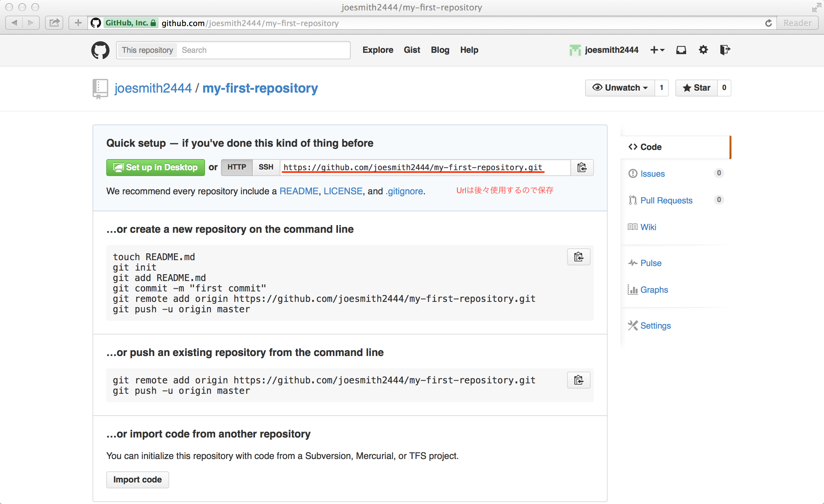This screenshot has width=824, height=504.
Task: Switch the clone URL to HTTP
Action: pyautogui.click(x=236, y=167)
